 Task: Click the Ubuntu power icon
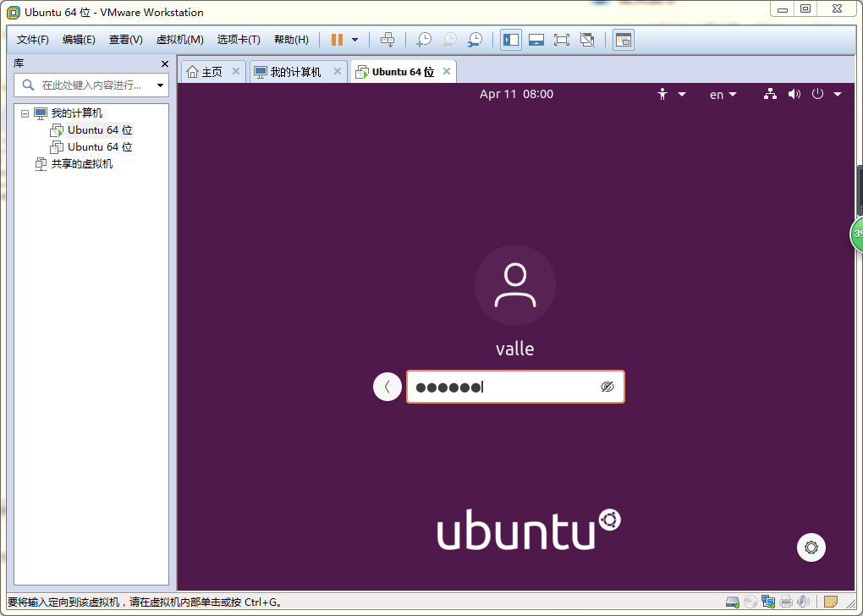pyautogui.click(x=818, y=94)
